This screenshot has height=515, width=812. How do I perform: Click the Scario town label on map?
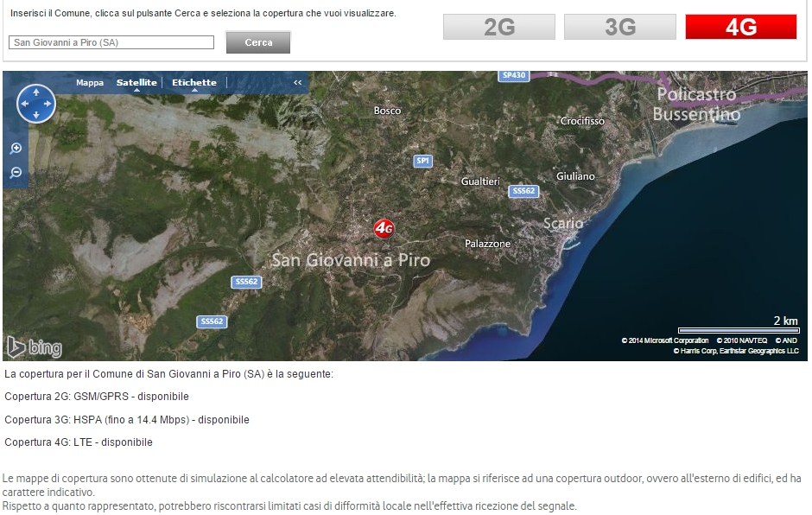coord(563,224)
